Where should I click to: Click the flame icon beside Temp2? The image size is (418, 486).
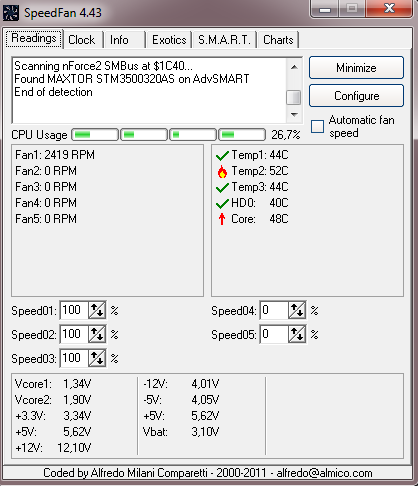(222, 171)
